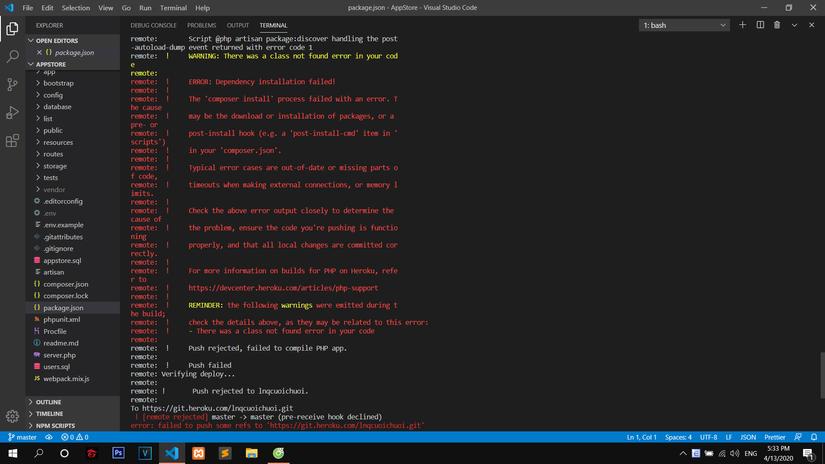Switch to the Output tab
This screenshot has height=464, width=825.
click(238, 25)
